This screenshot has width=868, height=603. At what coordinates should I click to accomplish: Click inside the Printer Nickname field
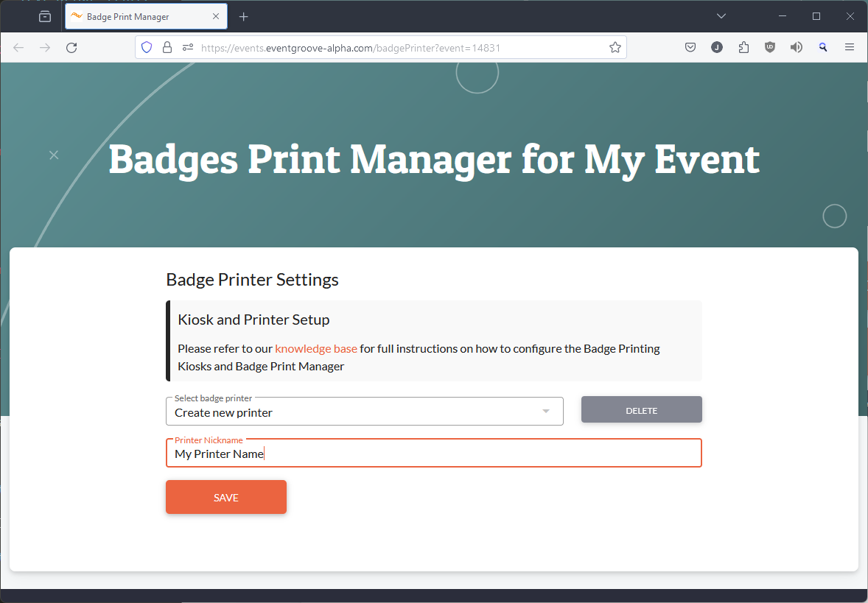coord(433,453)
